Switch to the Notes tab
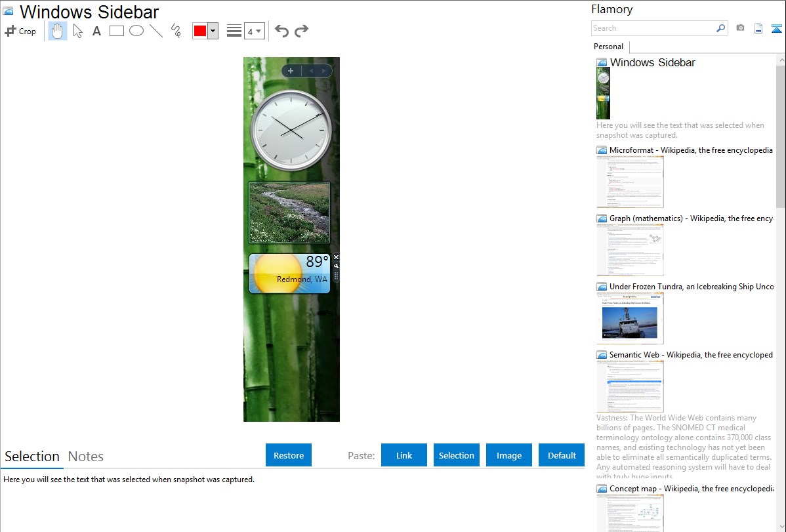786x532 pixels. (86, 457)
